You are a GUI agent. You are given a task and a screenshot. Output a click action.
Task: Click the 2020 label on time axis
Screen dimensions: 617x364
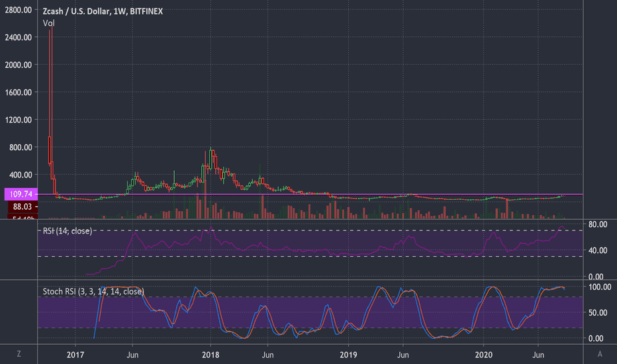pos(484,355)
